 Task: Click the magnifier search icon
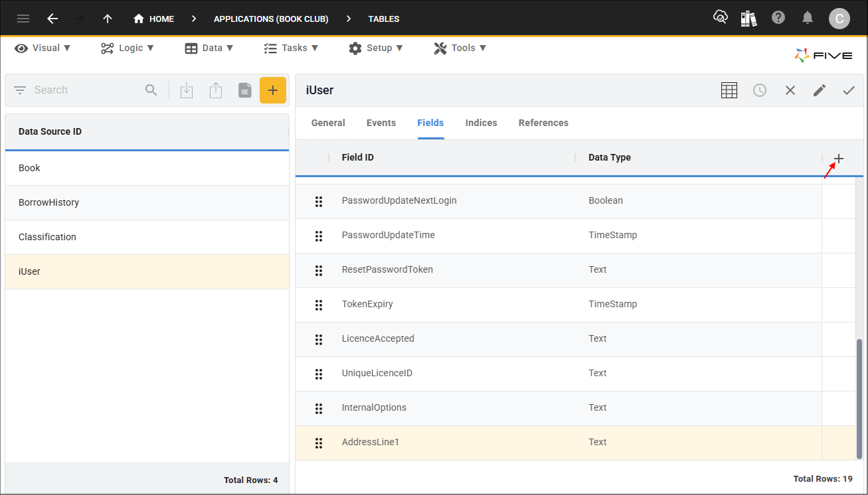click(151, 90)
